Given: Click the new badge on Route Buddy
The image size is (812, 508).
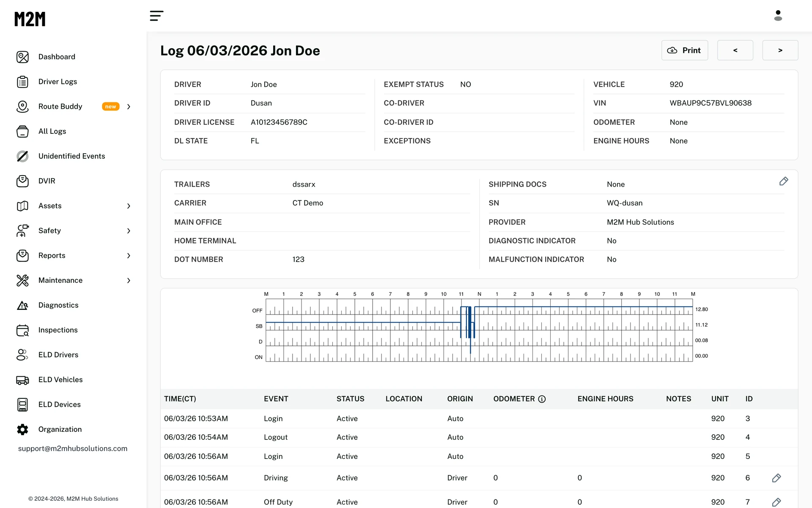Looking at the screenshot, I should [110, 107].
